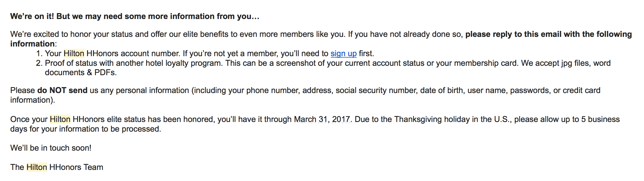This screenshot has width=644, height=181.
Task: Click highlighted "Hilton" in list item one
Action: pyautogui.click(x=74, y=53)
